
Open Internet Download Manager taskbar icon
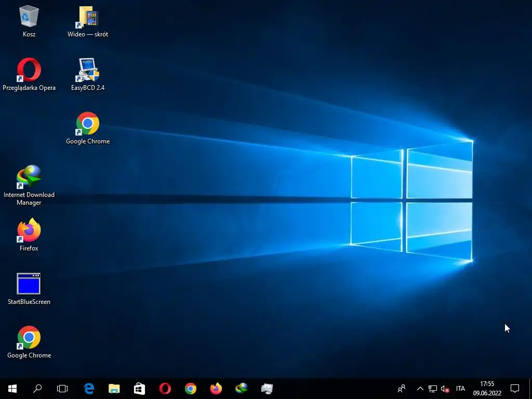click(242, 389)
